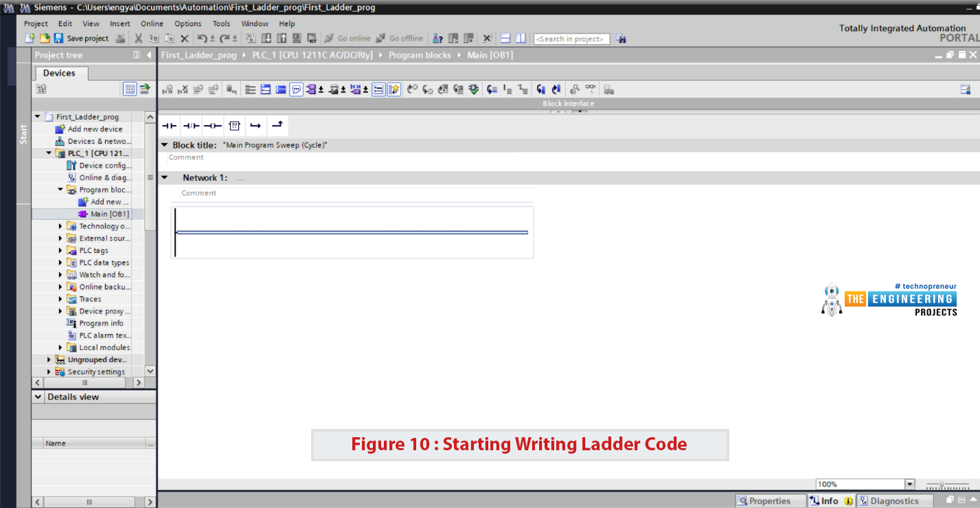The height and width of the screenshot is (508, 980).
Task: Split the editor space horizontally
Action: click(x=505, y=38)
